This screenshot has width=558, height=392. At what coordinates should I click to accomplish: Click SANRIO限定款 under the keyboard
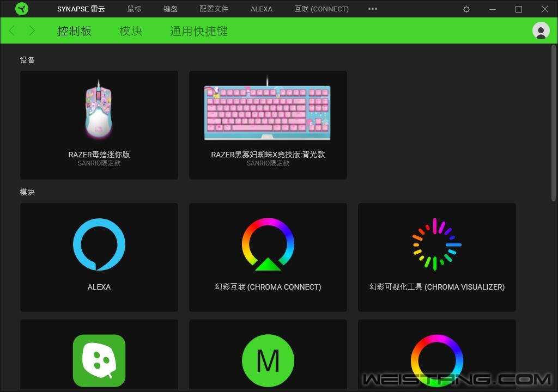pos(268,163)
